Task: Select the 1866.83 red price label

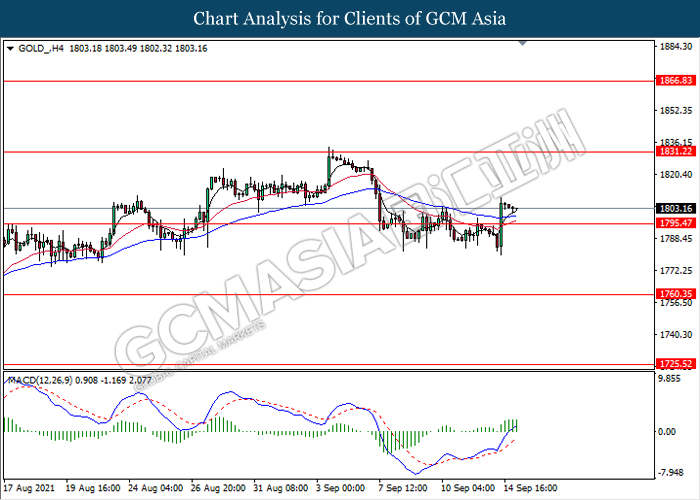Action: pyautogui.click(x=676, y=80)
